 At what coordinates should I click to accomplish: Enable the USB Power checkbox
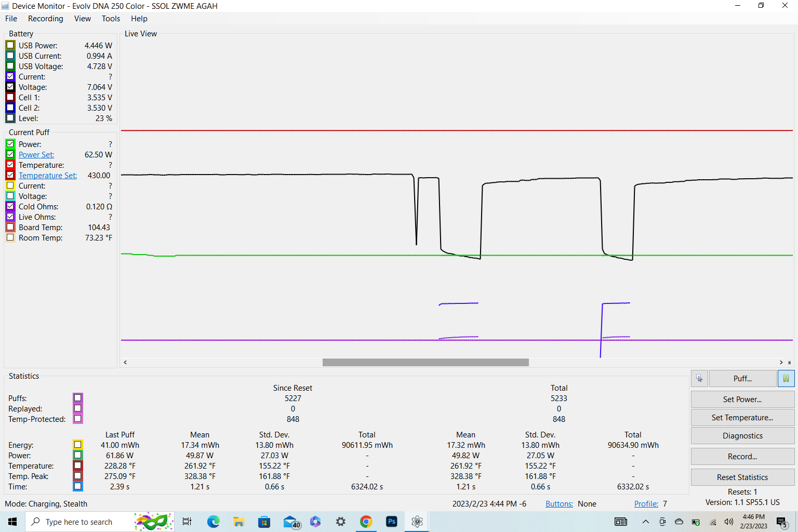tap(10, 45)
